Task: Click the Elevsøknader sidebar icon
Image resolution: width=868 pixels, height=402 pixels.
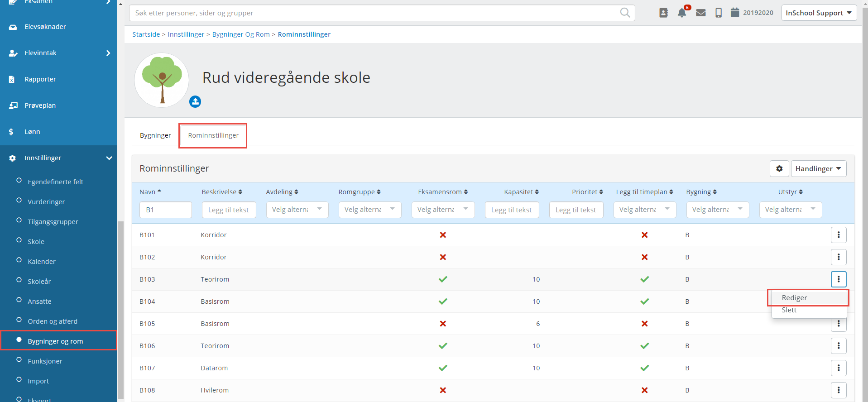Action: [13, 27]
